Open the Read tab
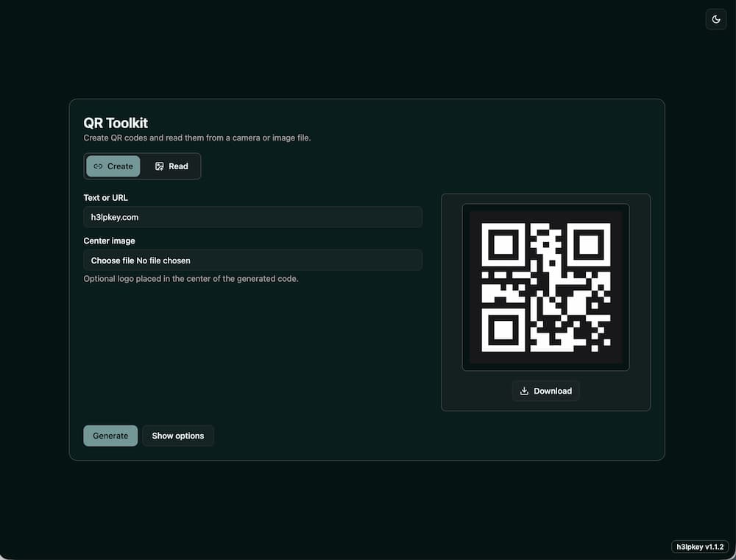 pos(171,166)
